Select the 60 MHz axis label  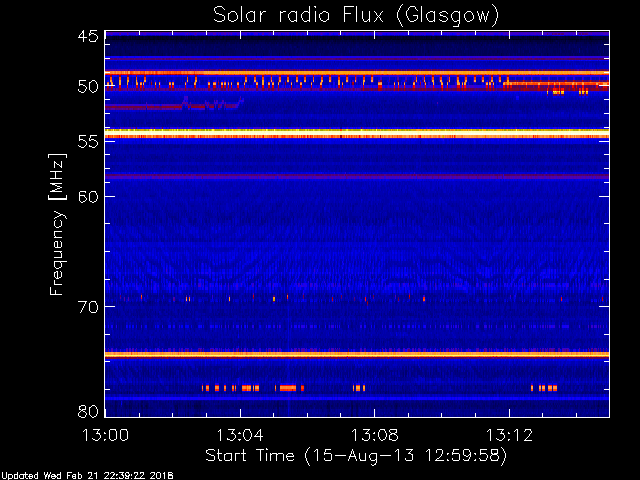88,196
